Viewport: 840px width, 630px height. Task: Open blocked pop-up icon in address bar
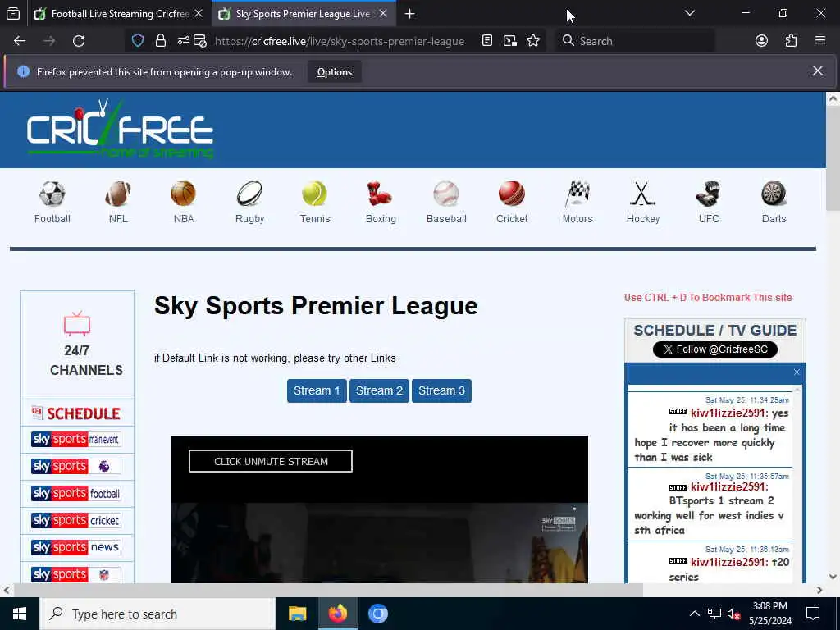pos(200,41)
